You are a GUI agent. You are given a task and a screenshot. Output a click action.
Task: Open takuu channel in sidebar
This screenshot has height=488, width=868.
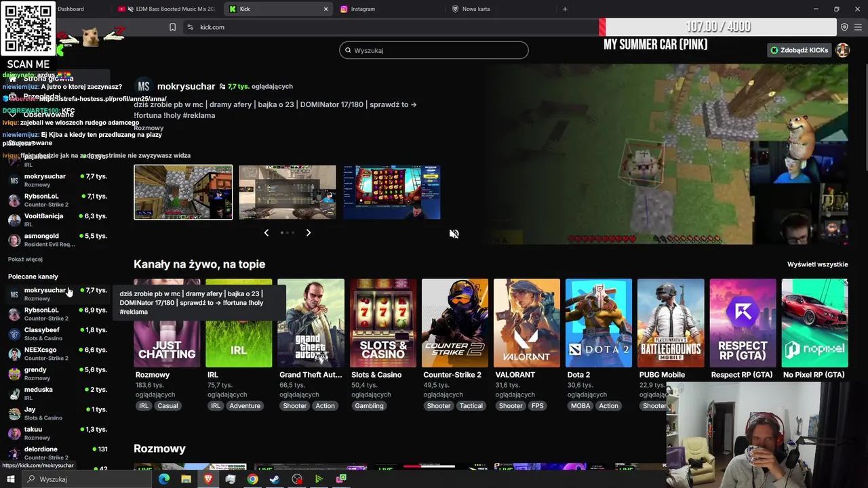pyautogui.click(x=58, y=433)
